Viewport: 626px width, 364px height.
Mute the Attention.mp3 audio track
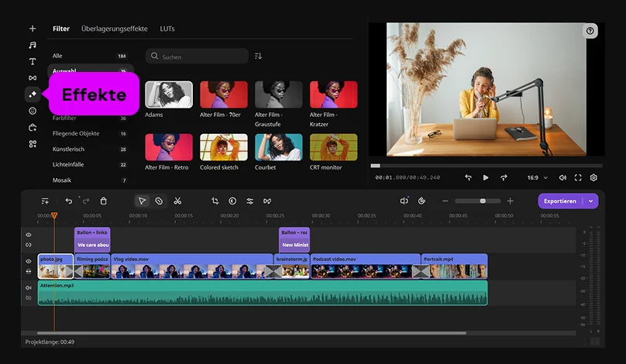click(x=29, y=287)
